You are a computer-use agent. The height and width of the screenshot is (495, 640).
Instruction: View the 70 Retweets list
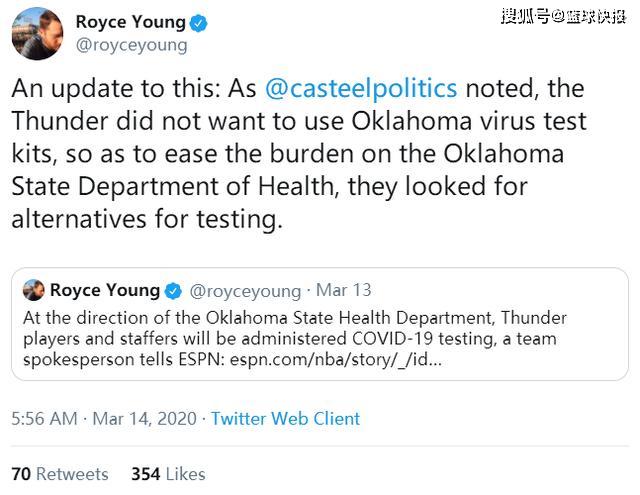coord(59,474)
